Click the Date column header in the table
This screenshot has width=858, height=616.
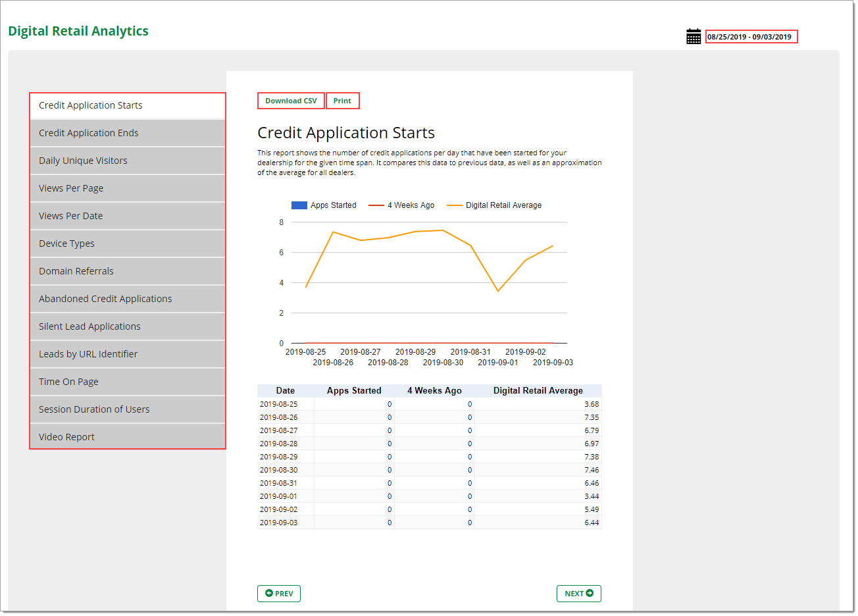pyautogui.click(x=285, y=390)
